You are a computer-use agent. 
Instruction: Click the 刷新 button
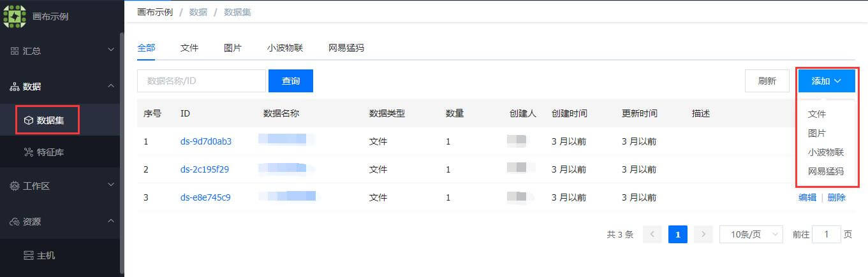pos(767,81)
